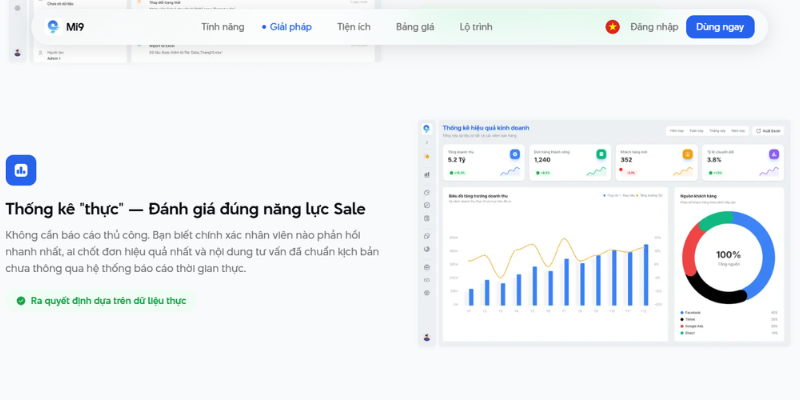Click the green checkmark beside data decision
Screen dimensions: 800x400
[20, 300]
